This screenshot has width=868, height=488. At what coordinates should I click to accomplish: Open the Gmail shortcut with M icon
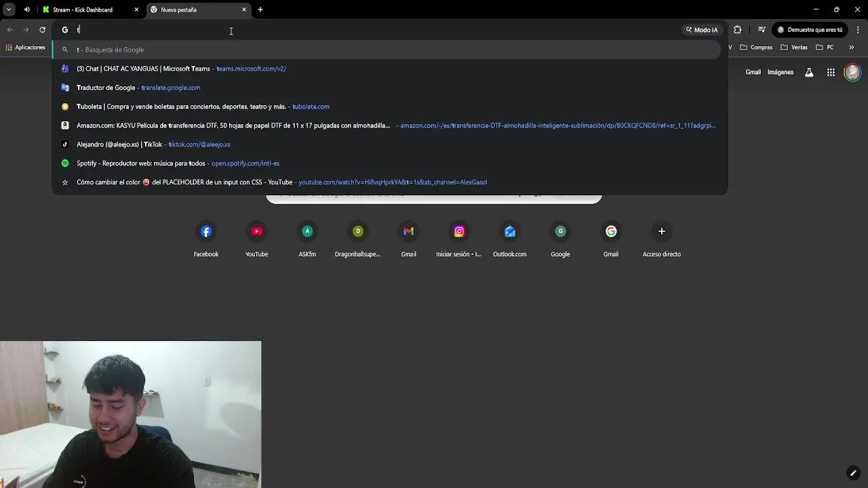coord(408,240)
